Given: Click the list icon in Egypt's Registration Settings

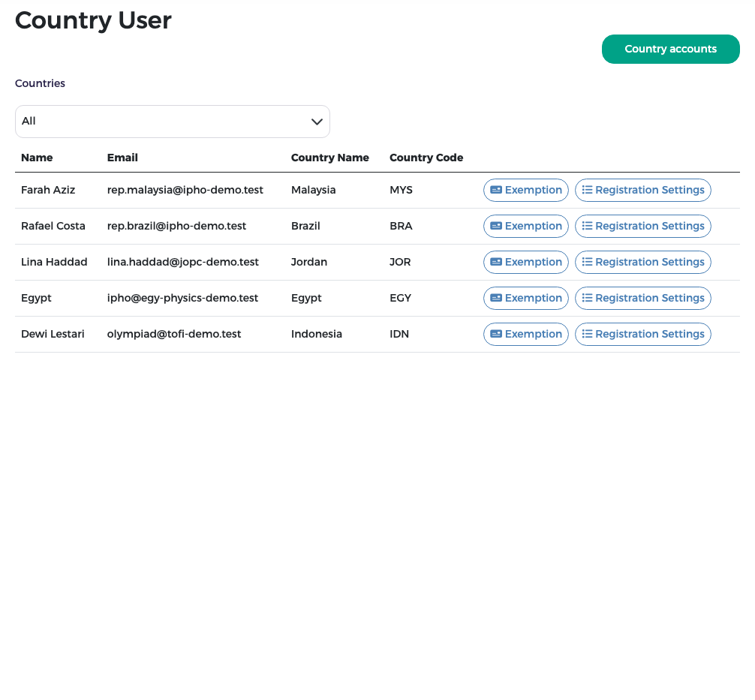Looking at the screenshot, I should tap(587, 299).
